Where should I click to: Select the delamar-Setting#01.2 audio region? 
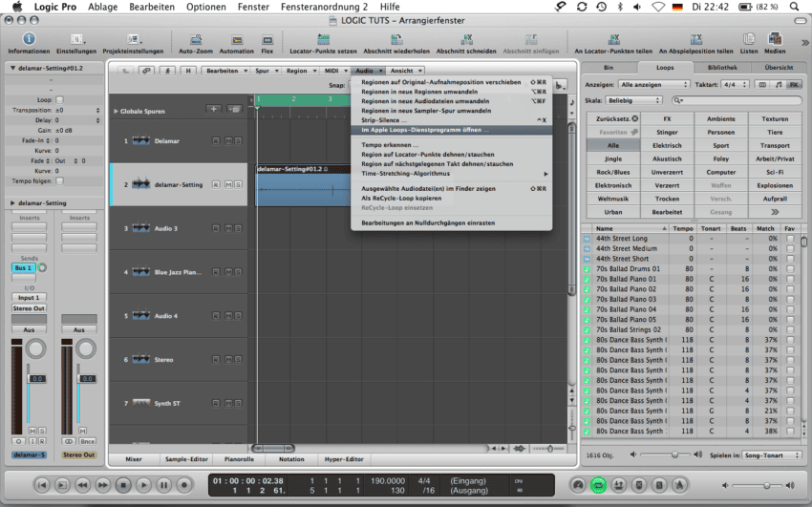pyautogui.click(x=304, y=185)
